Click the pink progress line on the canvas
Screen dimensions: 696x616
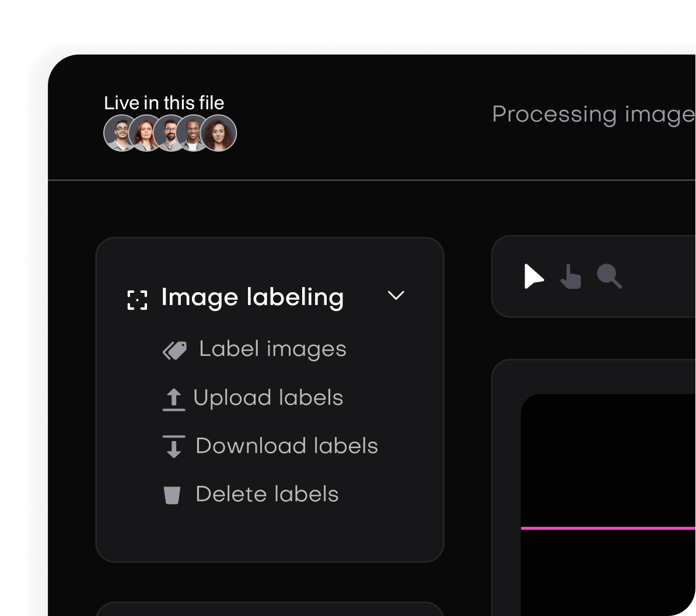click(607, 528)
